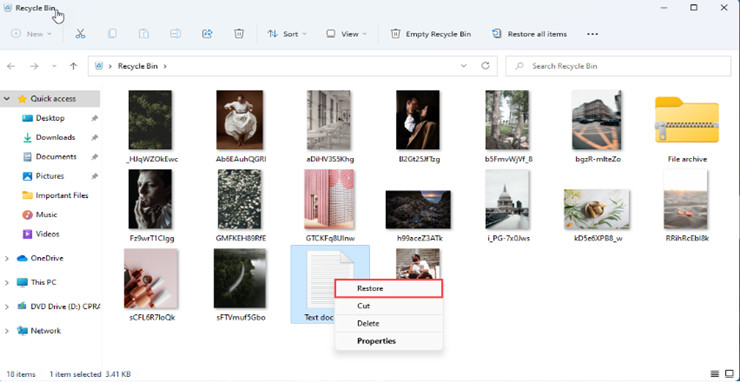Click the Rename icon in toolbar
740x382 pixels.
click(176, 34)
